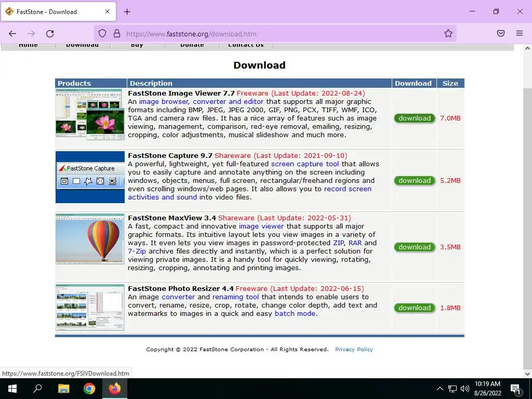532x399 pixels.
Task: Select Firefox in the taskbar
Action: [115, 389]
